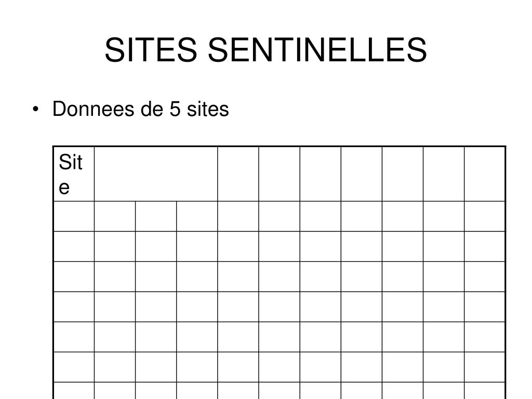Click the empty cell directly below the Site header
The image size is (532, 399).
pos(74,217)
